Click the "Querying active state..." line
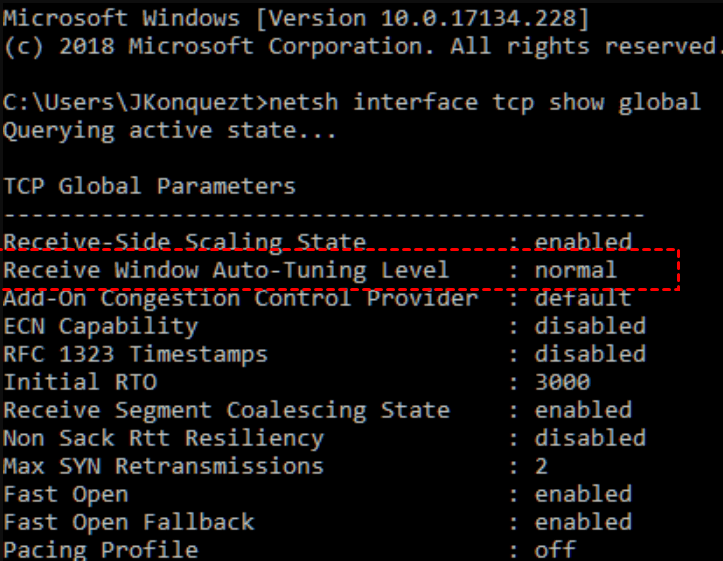Screen dimensions: 723x561 pyautogui.click(x=170, y=130)
